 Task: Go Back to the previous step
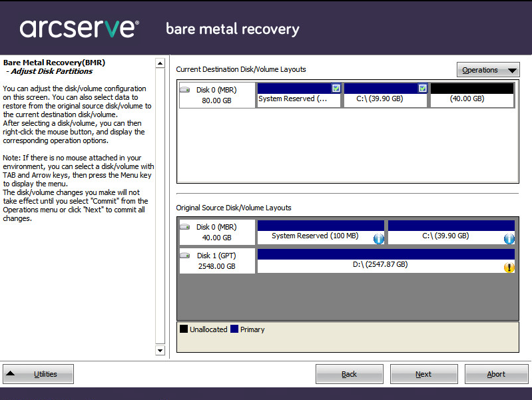coord(349,374)
